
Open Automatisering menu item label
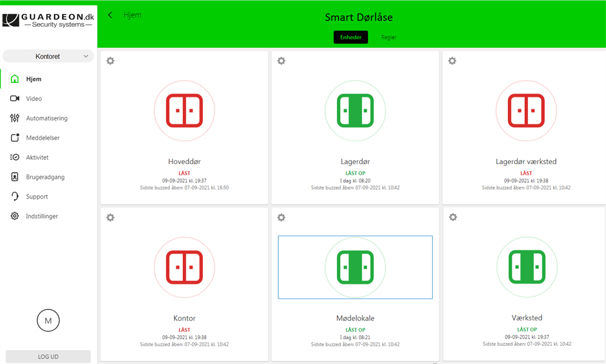[x=47, y=118]
